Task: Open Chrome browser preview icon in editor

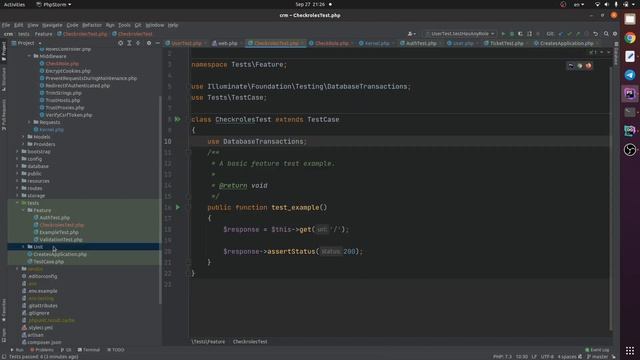Action: click(580, 66)
